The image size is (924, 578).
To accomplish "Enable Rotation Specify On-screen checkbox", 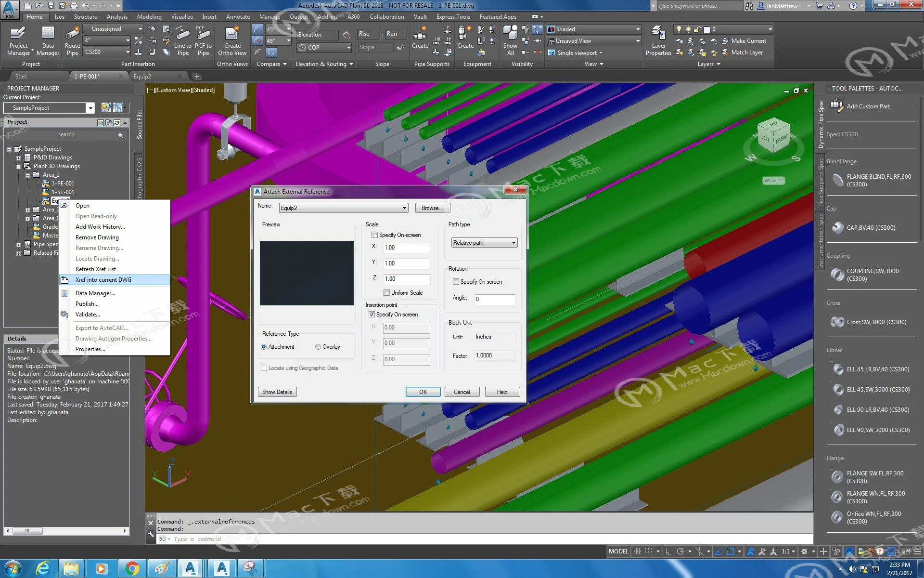I will [456, 282].
